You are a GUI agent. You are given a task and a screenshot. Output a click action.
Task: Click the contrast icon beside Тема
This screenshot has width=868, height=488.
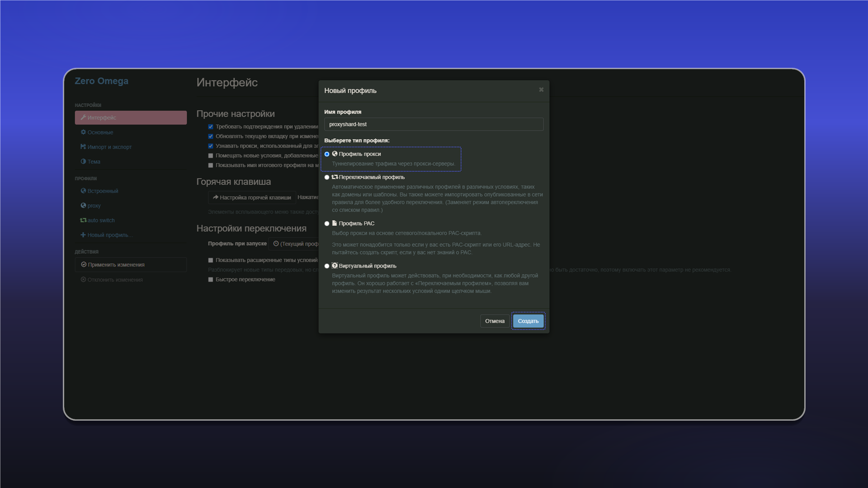click(83, 161)
